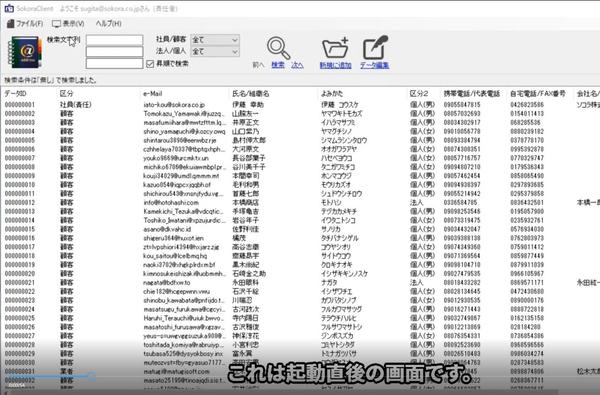Image resolution: width=600 pixels, height=395 pixels.
Task: Click the address book logo icon
Action: pos(24,52)
